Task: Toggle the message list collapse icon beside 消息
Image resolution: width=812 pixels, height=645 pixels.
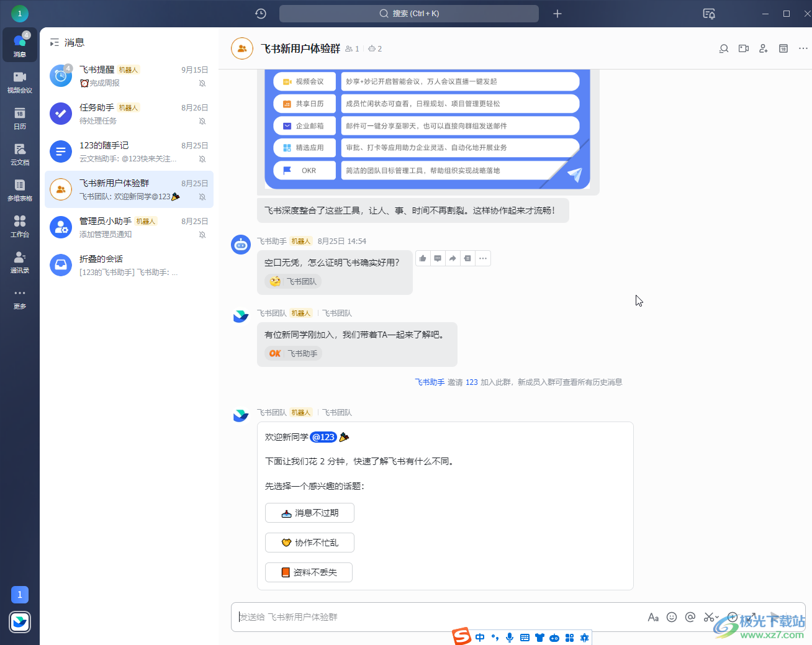Action: pos(55,42)
